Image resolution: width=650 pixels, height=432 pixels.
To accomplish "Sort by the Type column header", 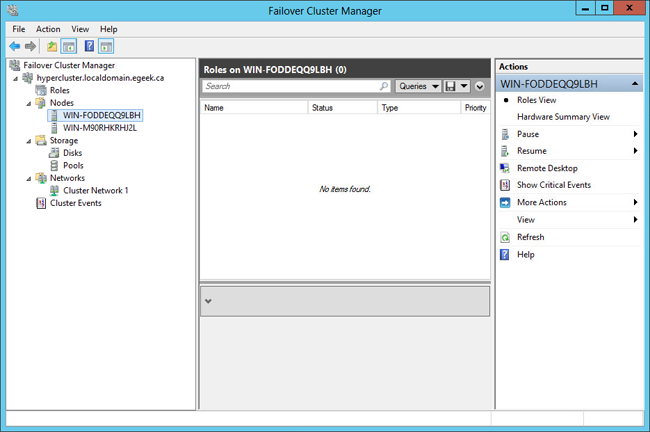I will coord(419,108).
